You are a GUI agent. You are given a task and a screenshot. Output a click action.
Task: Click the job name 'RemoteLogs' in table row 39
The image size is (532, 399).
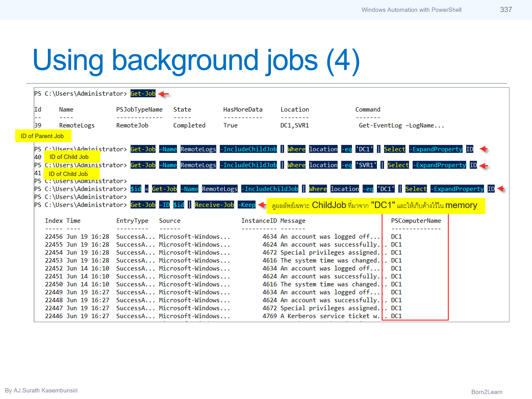click(x=77, y=125)
